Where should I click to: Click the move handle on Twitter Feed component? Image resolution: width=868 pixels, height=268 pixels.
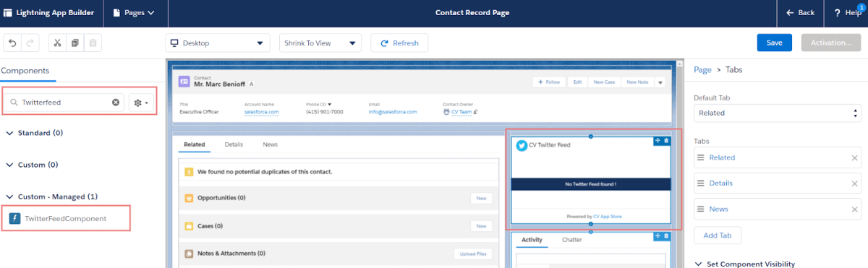[x=658, y=141]
